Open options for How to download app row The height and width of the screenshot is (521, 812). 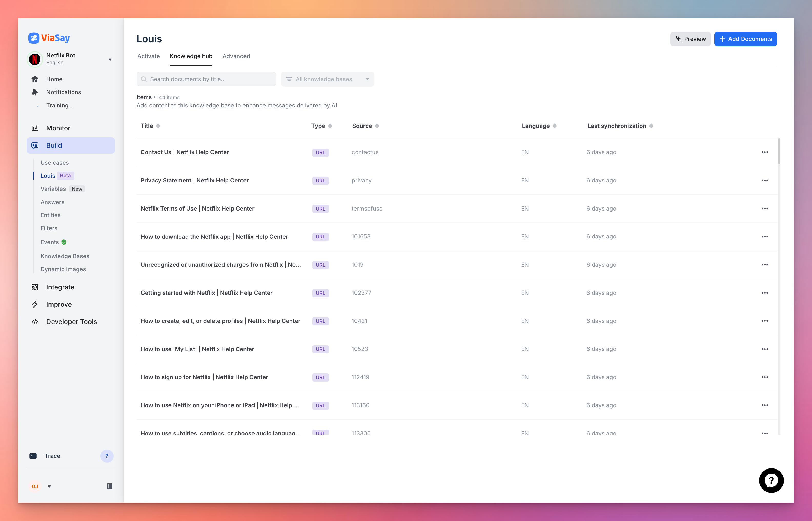(765, 236)
